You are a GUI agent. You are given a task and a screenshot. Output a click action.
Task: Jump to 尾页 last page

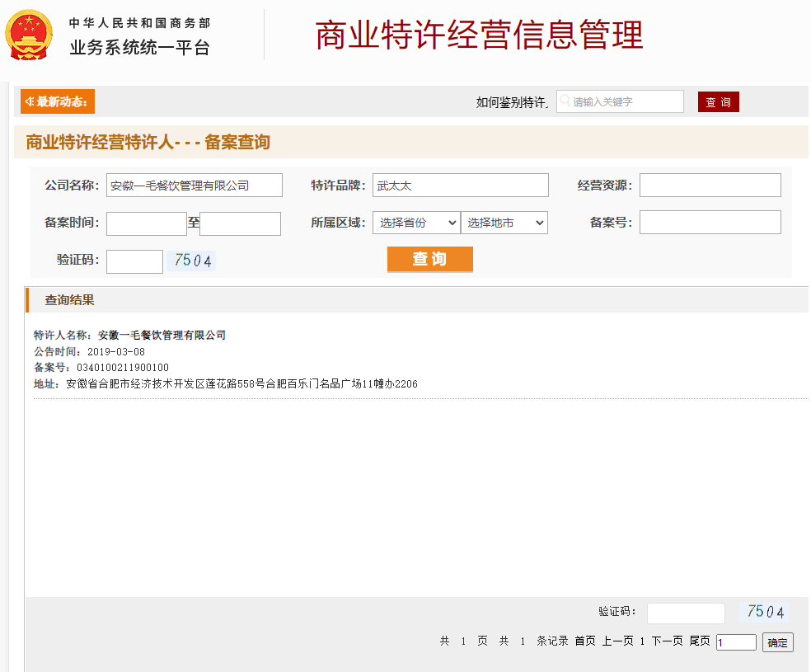coord(699,641)
